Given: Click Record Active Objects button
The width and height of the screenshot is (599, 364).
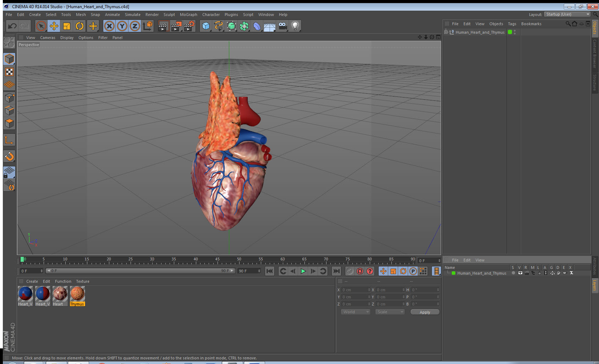Looking at the screenshot, I should click(x=350, y=271).
